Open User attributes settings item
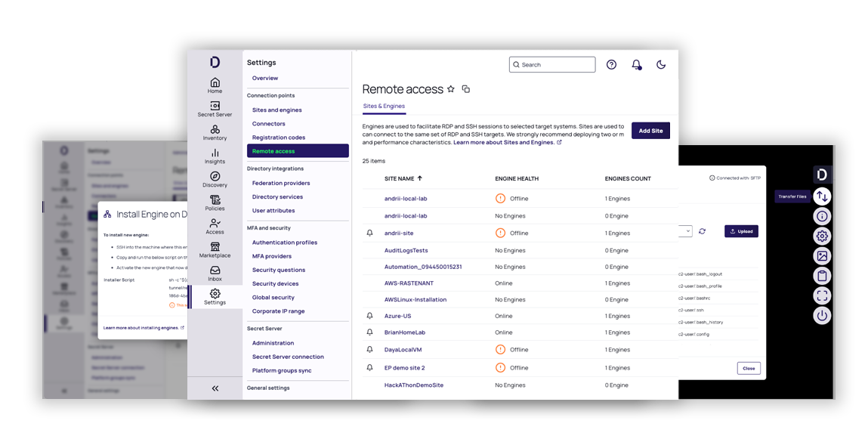Viewport: 868px width, 433px height. pyautogui.click(x=273, y=210)
